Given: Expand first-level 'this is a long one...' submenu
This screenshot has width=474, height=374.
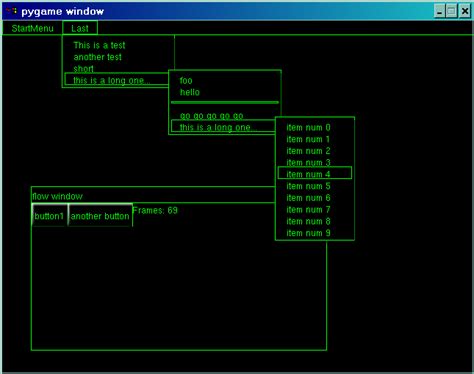Looking at the screenshot, I should pos(116,80).
